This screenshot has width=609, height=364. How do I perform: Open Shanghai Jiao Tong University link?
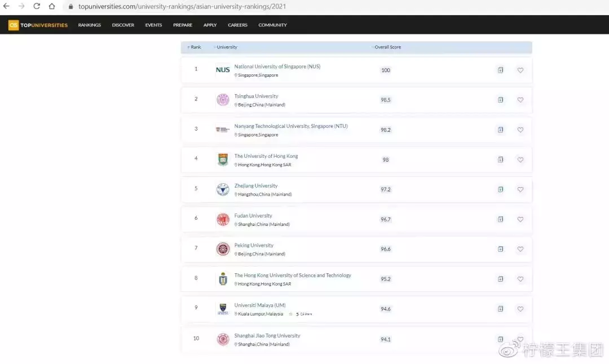coord(267,336)
